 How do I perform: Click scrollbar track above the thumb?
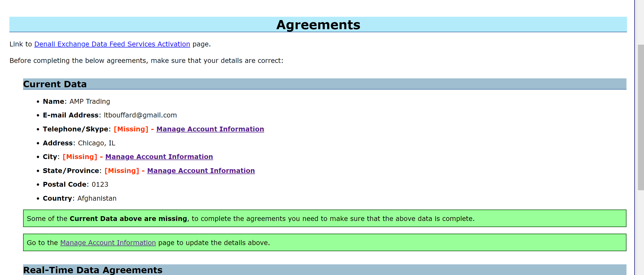[640, 23]
